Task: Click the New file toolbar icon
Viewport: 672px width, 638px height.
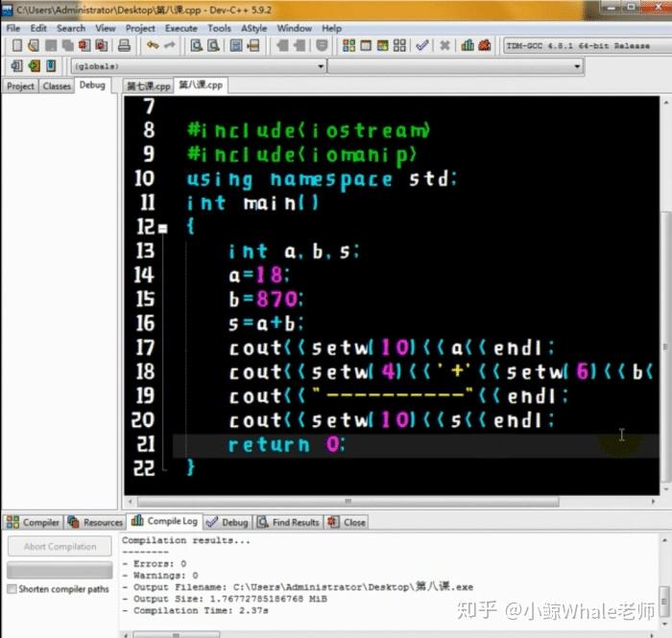Action: (x=16, y=45)
